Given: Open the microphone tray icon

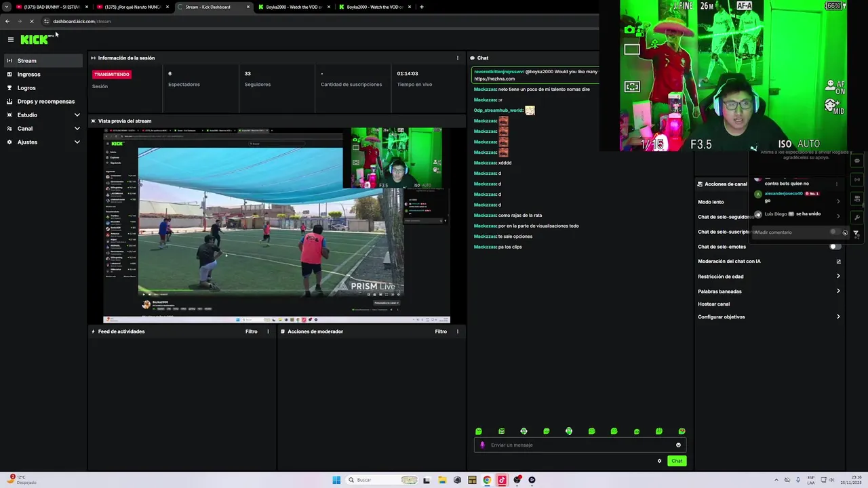Looking at the screenshot, I should pos(798,480).
